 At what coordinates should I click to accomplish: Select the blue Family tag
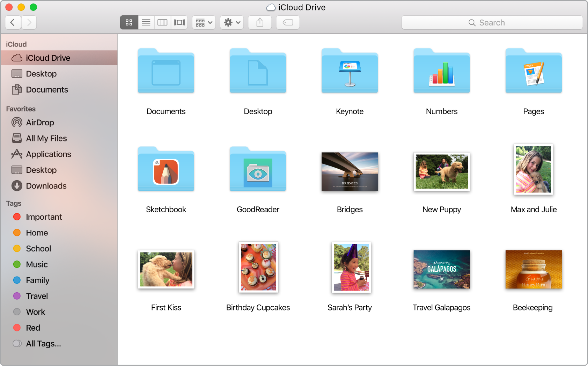(59, 280)
